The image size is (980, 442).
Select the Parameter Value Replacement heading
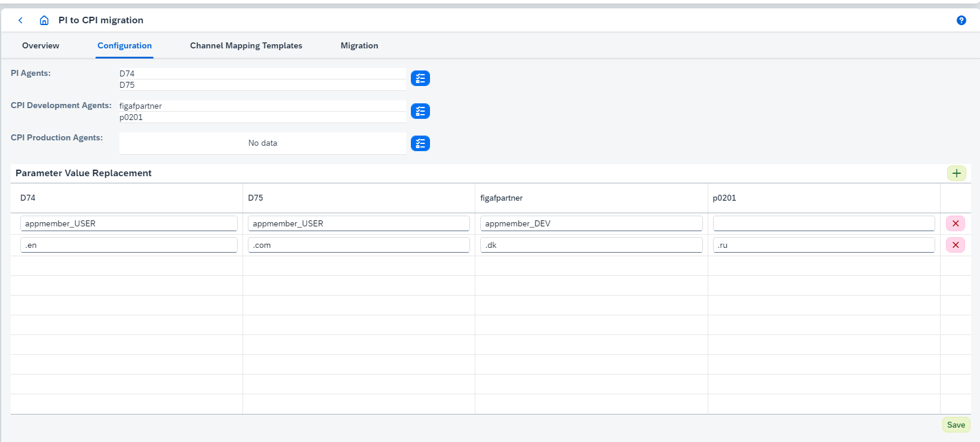click(84, 173)
